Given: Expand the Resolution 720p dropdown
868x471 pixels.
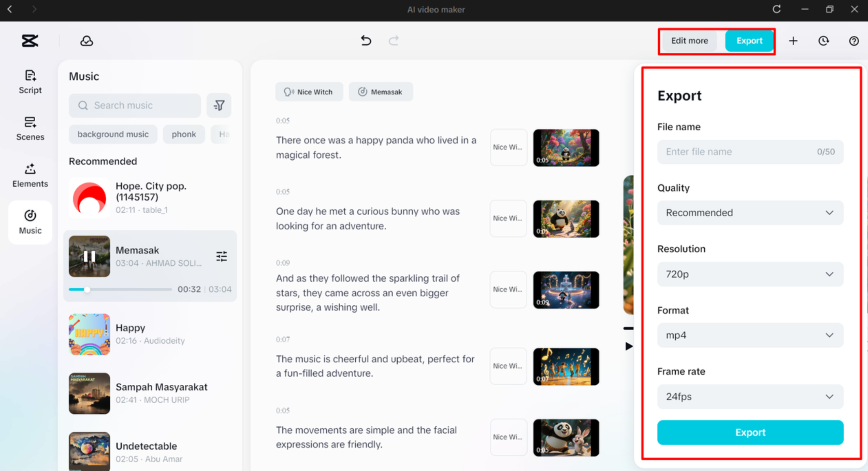Looking at the screenshot, I should point(750,274).
